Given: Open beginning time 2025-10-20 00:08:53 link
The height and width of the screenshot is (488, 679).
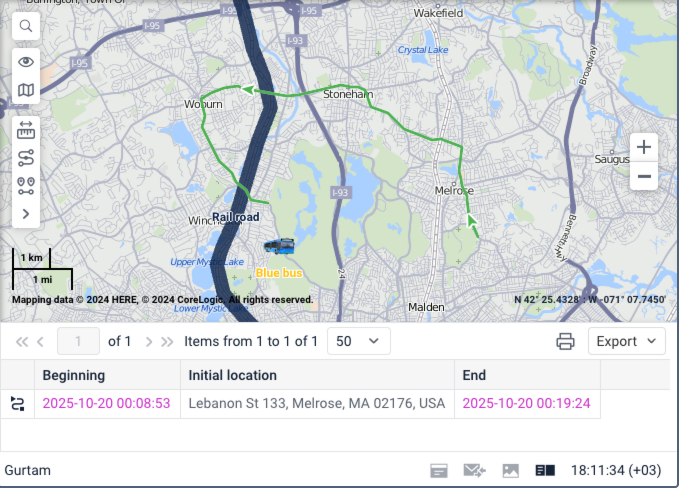Looking at the screenshot, I should (106, 404).
